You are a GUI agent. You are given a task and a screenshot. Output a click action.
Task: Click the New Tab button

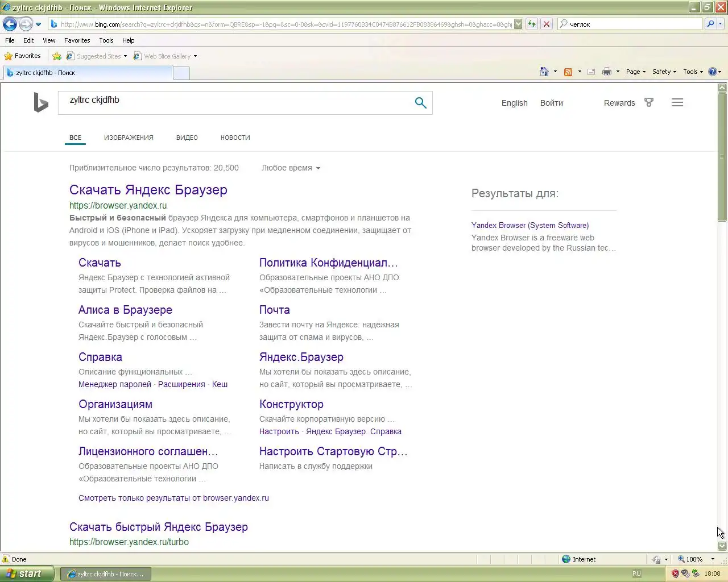[x=181, y=73]
